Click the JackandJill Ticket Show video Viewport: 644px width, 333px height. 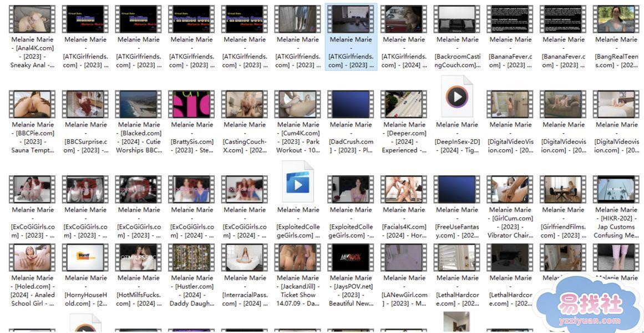(x=298, y=258)
